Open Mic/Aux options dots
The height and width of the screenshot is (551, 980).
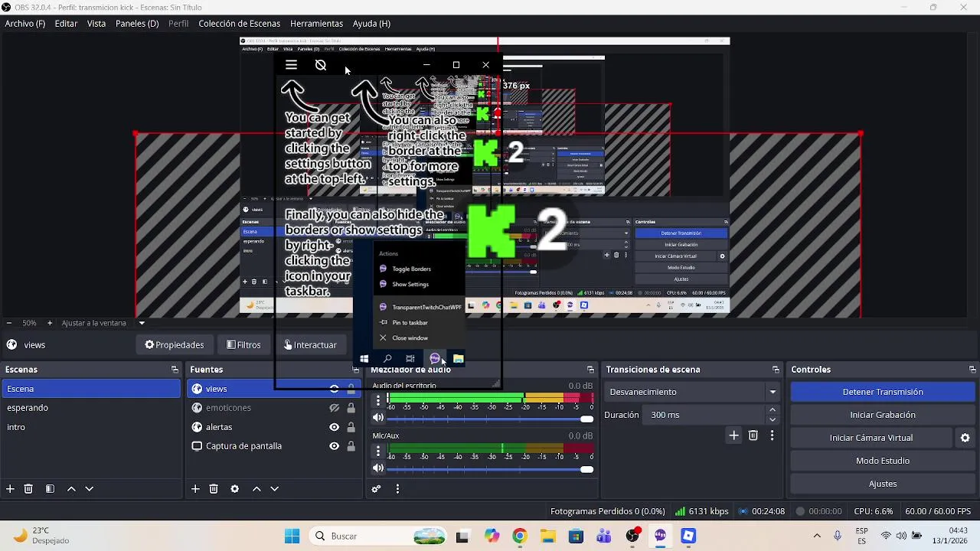point(377,451)
